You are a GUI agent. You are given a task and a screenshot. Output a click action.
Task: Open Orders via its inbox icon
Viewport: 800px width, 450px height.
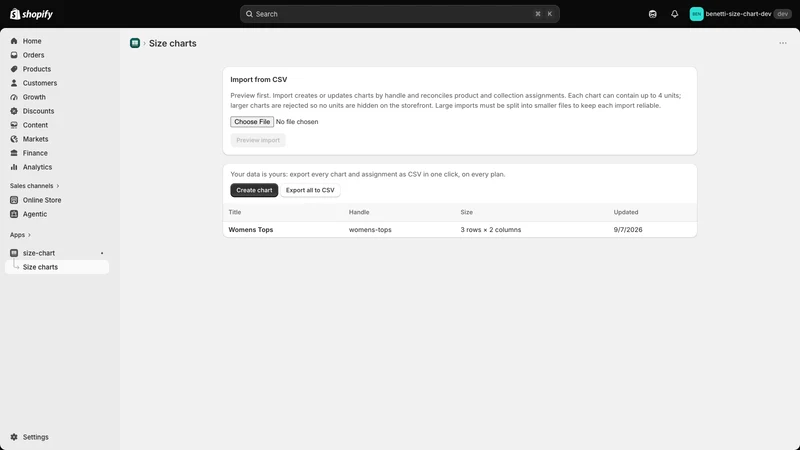14,55
